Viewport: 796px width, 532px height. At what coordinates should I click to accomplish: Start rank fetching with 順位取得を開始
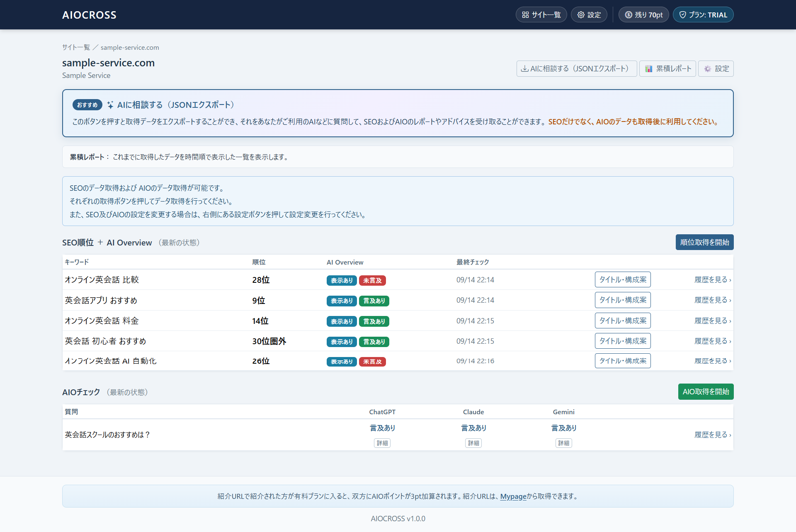(704, 242)
